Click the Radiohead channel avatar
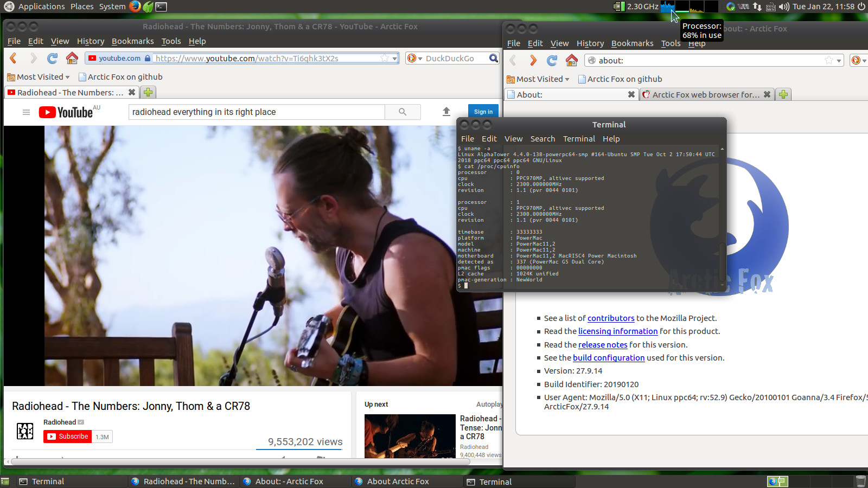Image resolution: width=868 pixels, height=488 pixels. (25, 431)
